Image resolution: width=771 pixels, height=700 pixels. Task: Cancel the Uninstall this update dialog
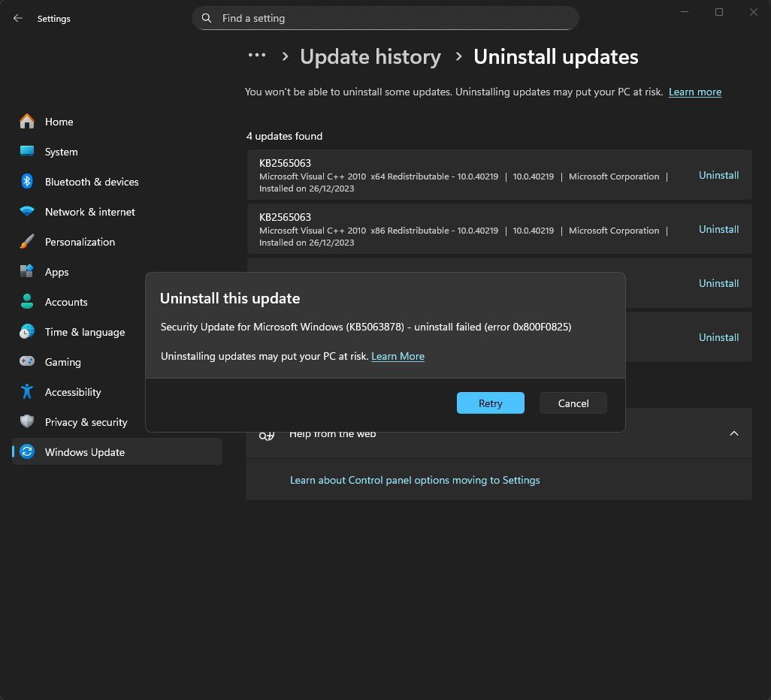tap(573, 403)
